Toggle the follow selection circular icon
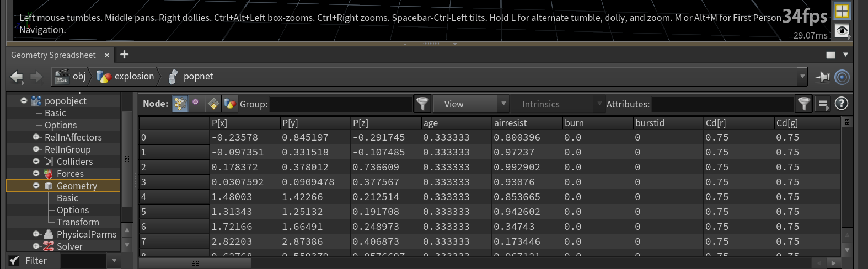 (x=842, y=77)
